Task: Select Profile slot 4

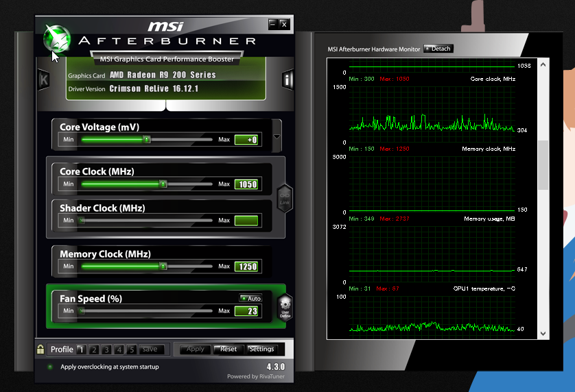Action: [119, 350]
